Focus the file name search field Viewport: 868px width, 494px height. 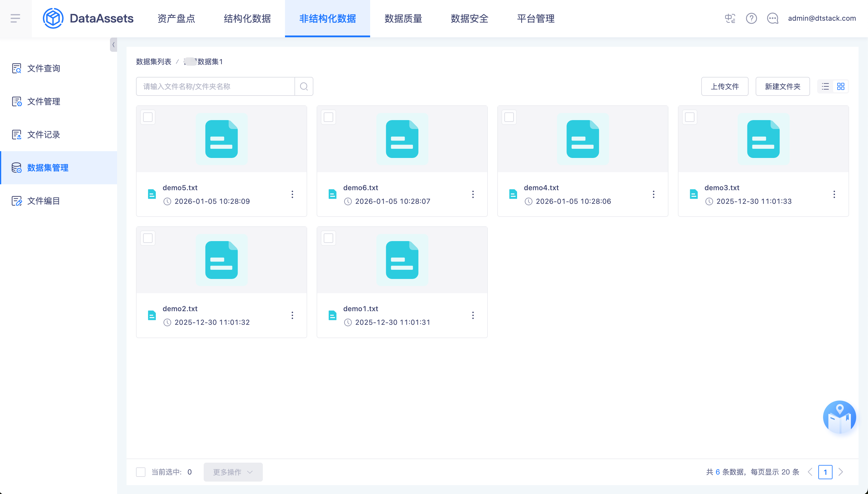[x=215, y=86]
